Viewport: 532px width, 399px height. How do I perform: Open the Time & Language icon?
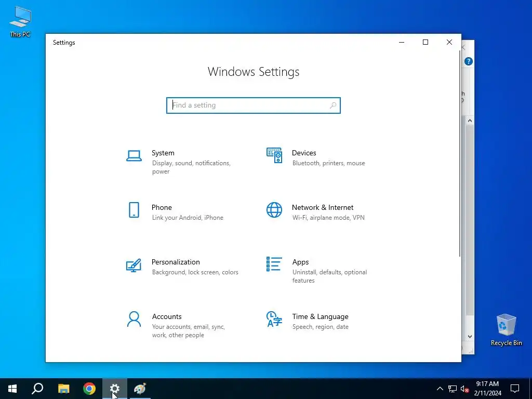pyautogui.click(x=274, y=319)
